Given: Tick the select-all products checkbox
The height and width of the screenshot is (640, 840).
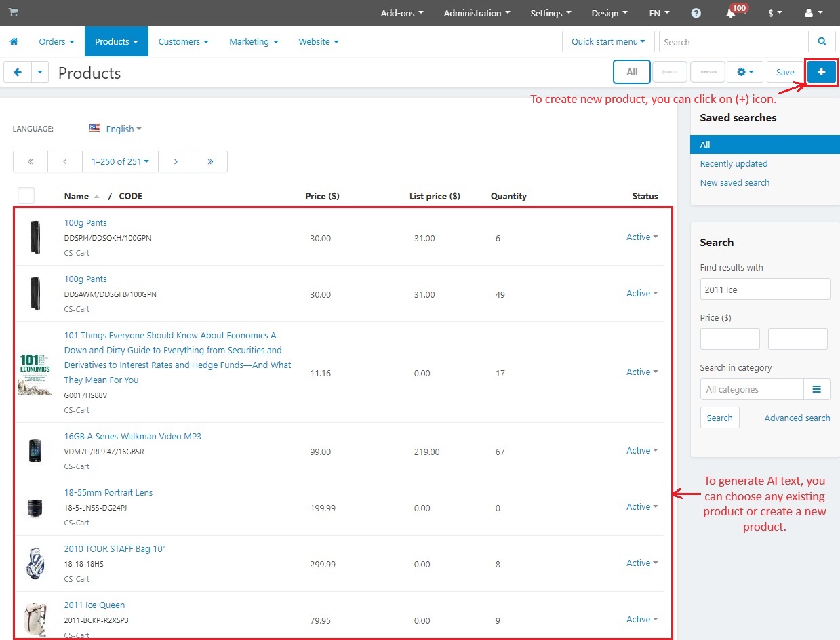Looking at the screenshot, I should (26, 196).
